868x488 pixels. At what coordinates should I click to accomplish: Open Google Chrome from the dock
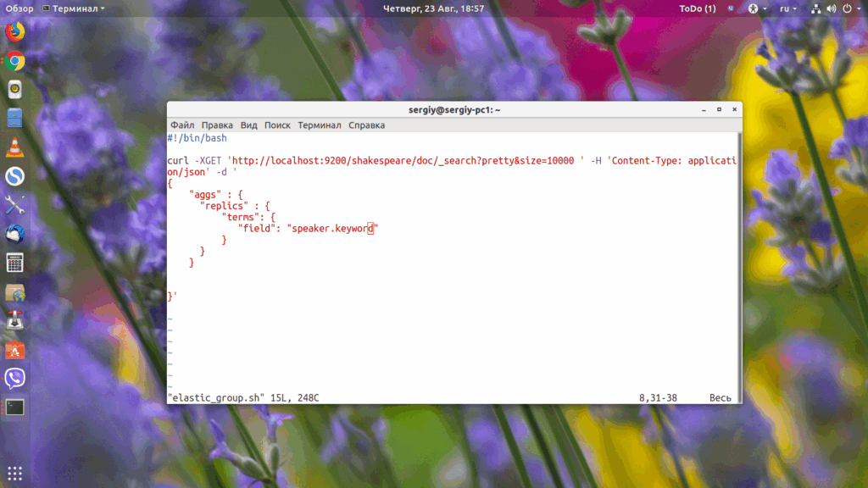click(15, 61)
